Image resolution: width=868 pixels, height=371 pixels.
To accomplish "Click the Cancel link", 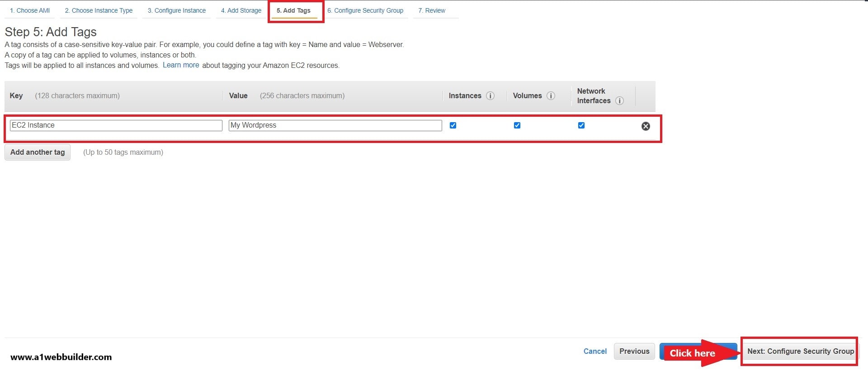I will point(595,351).
